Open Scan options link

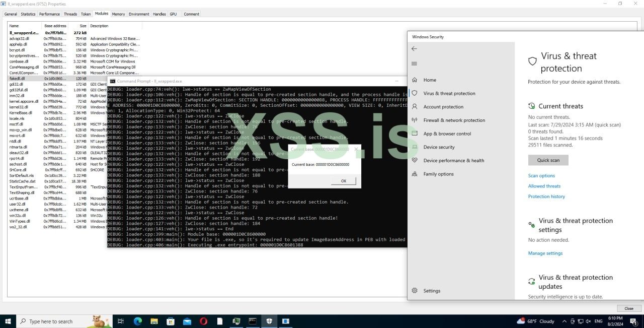click(x=541, y=176)
